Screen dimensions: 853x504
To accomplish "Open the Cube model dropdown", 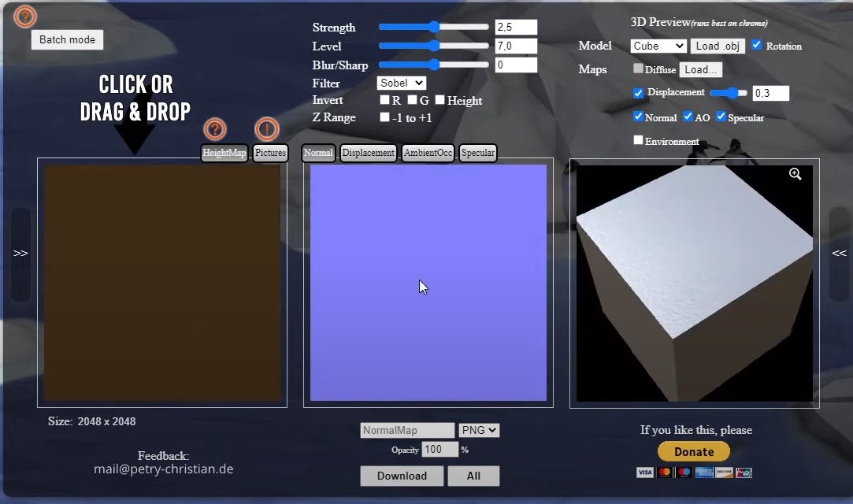I will tap(658, 46).
